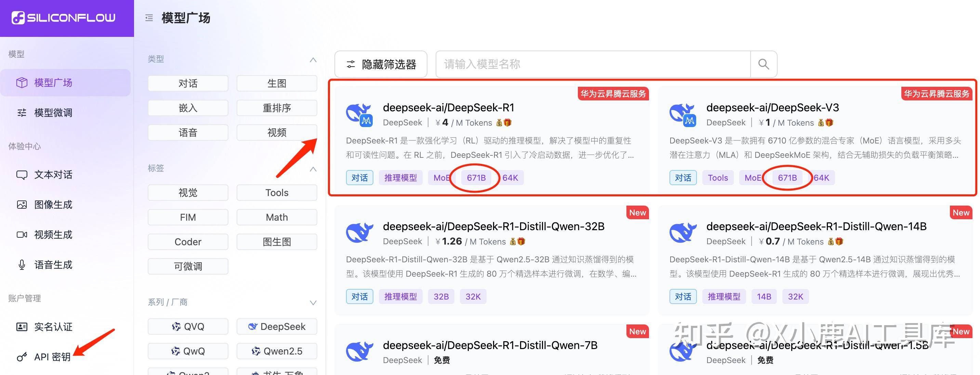Click the magnifier search icon

pos(764,64)
